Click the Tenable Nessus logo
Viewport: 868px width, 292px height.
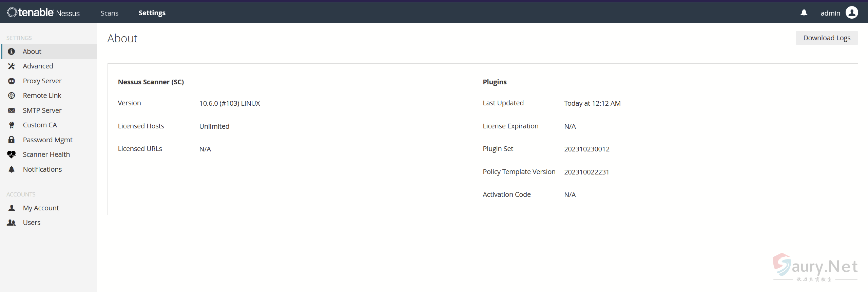[x=43, y=13]
